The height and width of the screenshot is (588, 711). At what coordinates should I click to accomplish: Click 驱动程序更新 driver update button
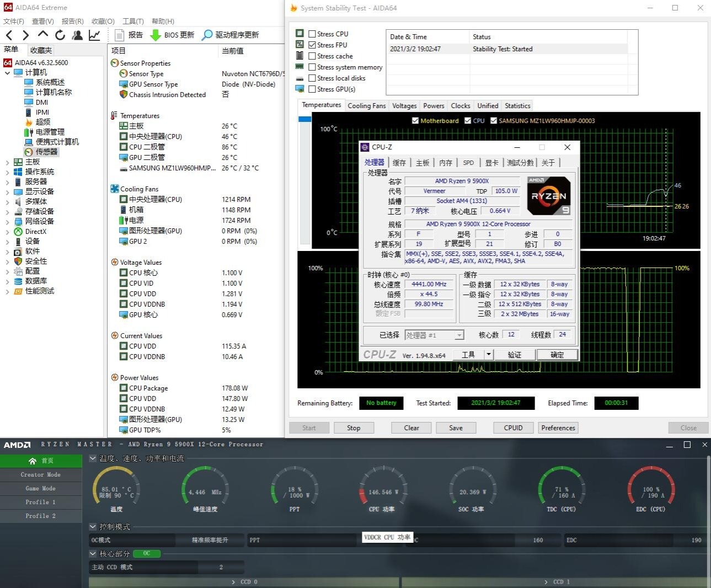tap(230, 35)
